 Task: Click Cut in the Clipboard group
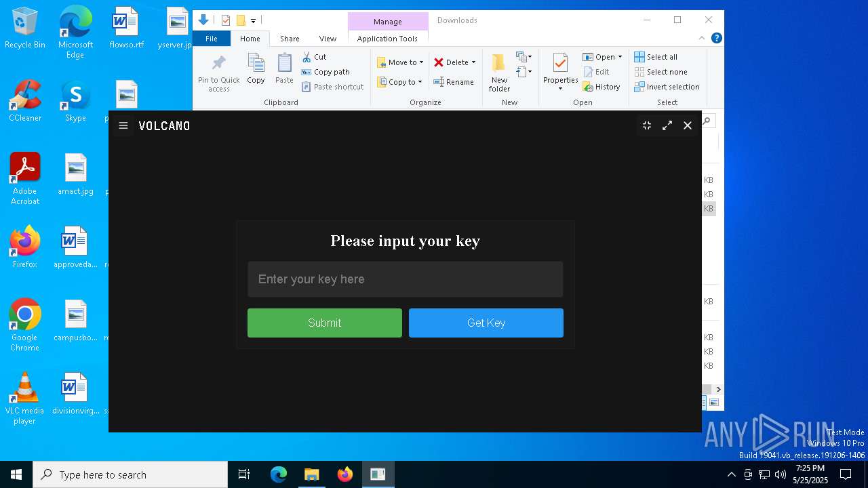click(314, 57)
